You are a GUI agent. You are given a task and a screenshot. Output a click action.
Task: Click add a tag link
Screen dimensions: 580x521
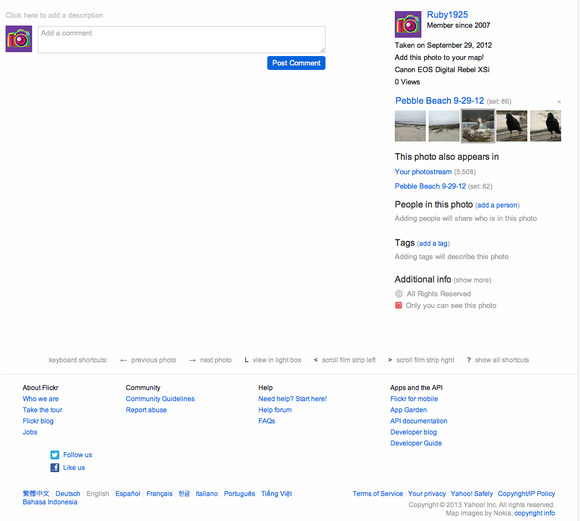coord(433,243)
